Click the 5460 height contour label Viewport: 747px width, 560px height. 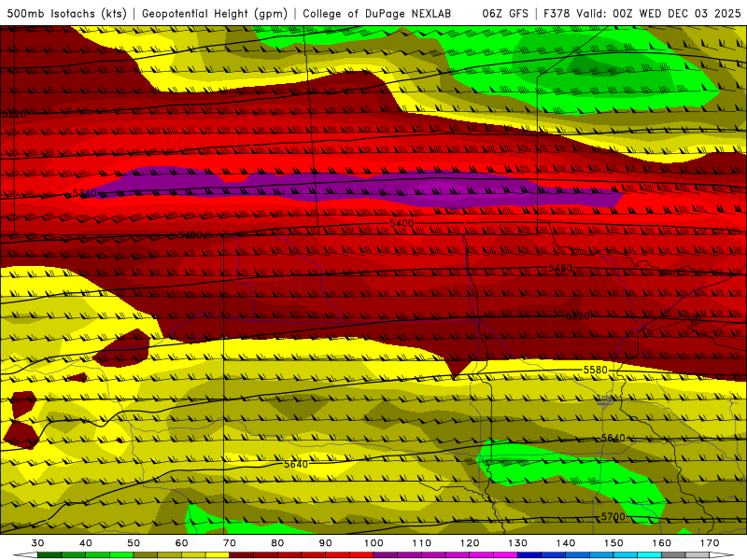coord(559,268)
